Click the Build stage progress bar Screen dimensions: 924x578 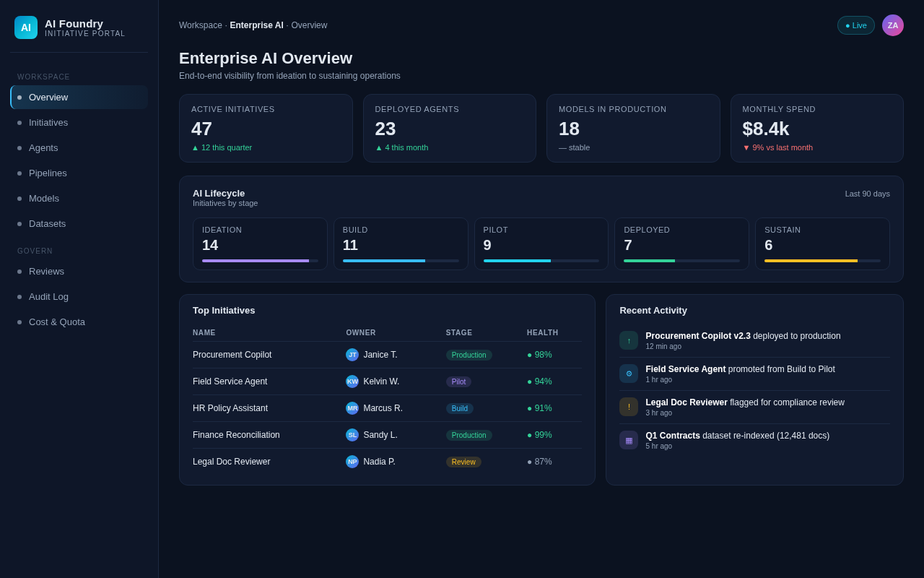[x=401, y=261]
